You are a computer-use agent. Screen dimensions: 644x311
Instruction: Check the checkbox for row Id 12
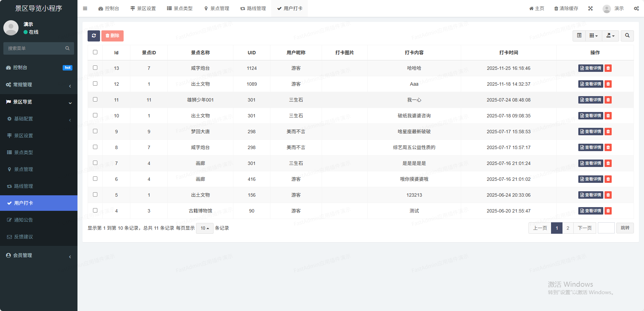95,84
